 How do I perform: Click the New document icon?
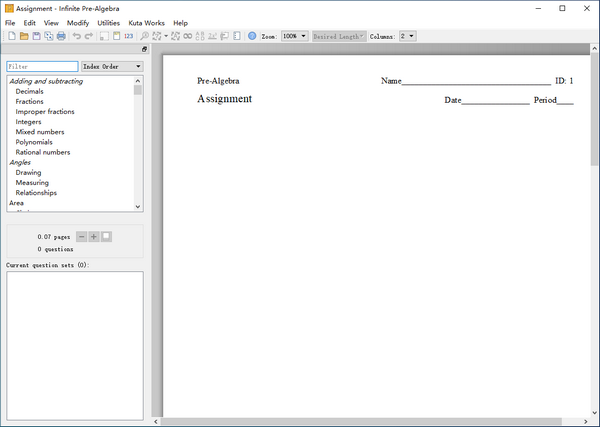tap(11, 36)
